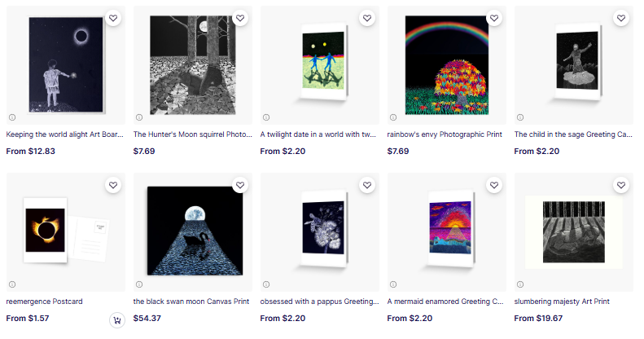644x339 pixels.
Task: Like the rainbow's envy Photographic Print
Action: 494,18
